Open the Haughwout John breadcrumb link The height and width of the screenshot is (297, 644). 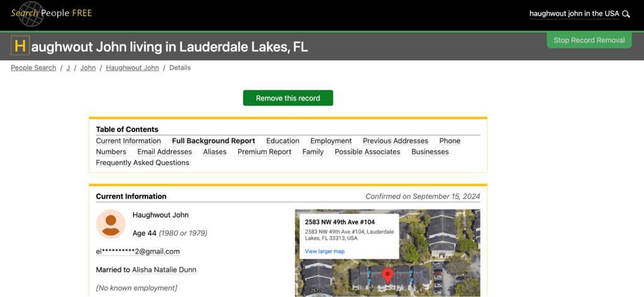point(132,68)
